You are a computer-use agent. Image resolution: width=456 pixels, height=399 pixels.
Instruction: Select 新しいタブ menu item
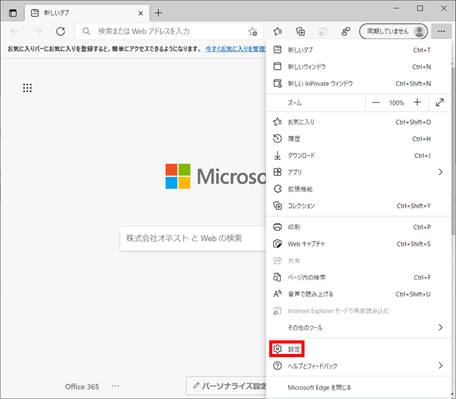pyautogui.click(x=359, y=50)
